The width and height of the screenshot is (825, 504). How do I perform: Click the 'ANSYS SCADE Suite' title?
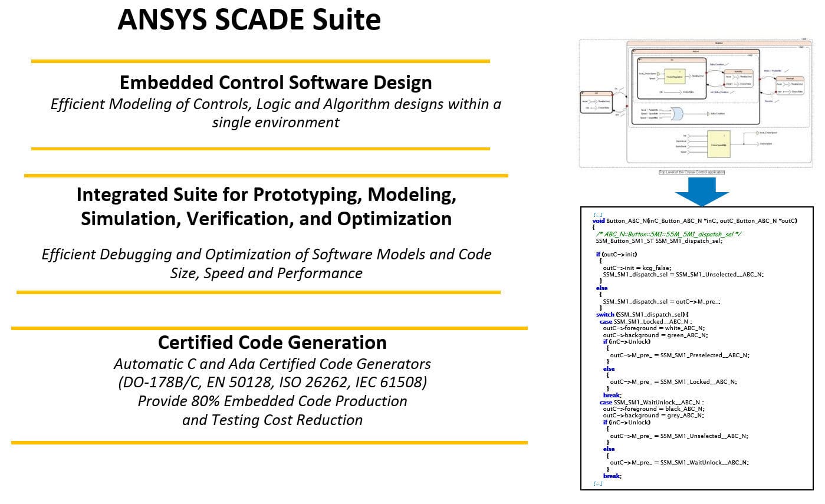[249, 20]
